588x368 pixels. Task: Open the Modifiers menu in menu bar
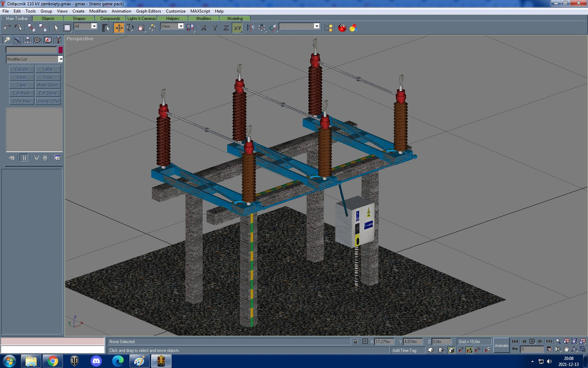(x=98, y=11)
